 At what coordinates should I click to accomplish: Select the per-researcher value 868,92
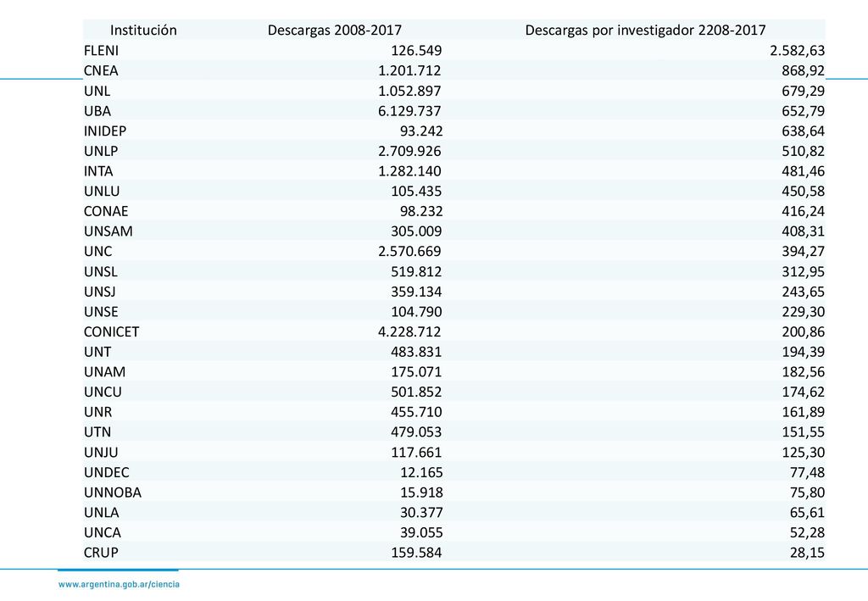point(804,71)
